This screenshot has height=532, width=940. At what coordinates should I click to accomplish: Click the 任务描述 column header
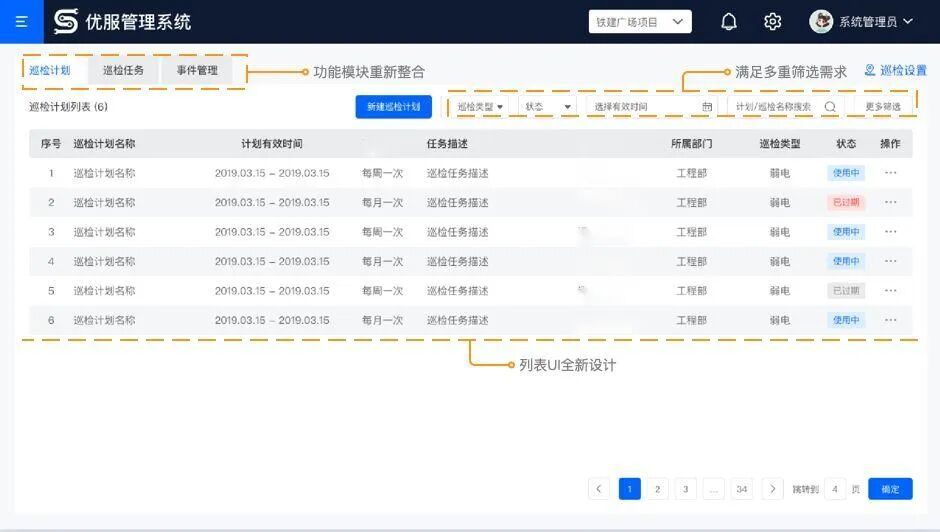click(447, 143)
